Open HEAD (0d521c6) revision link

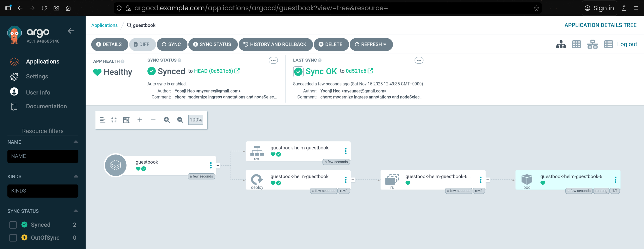(x=214, y=71)
